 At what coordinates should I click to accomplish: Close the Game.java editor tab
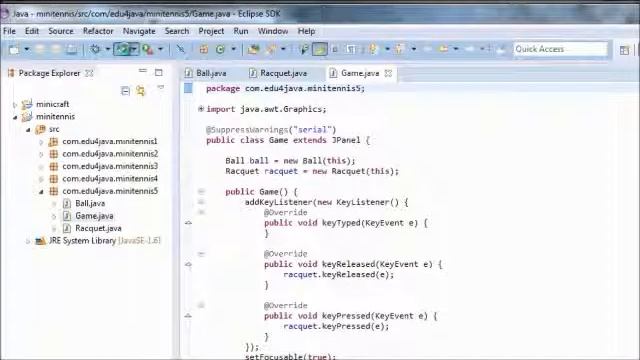(x=388, y=73)
